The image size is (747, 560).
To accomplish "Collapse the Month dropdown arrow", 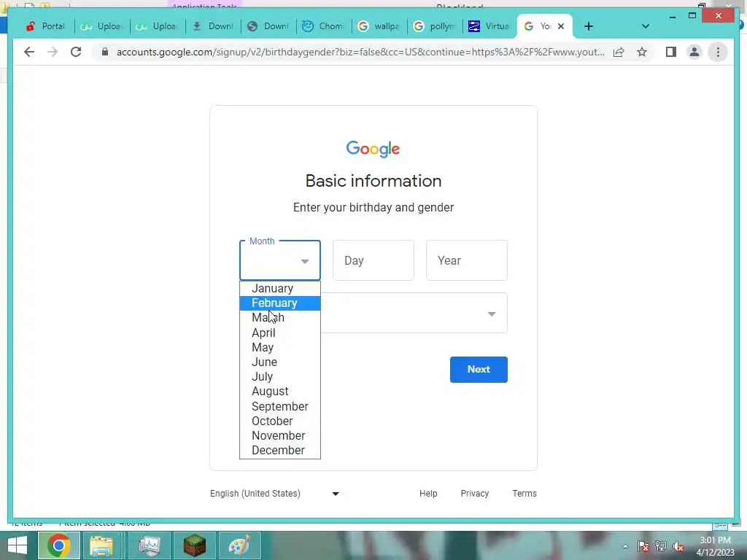I will tap(305, 261).
